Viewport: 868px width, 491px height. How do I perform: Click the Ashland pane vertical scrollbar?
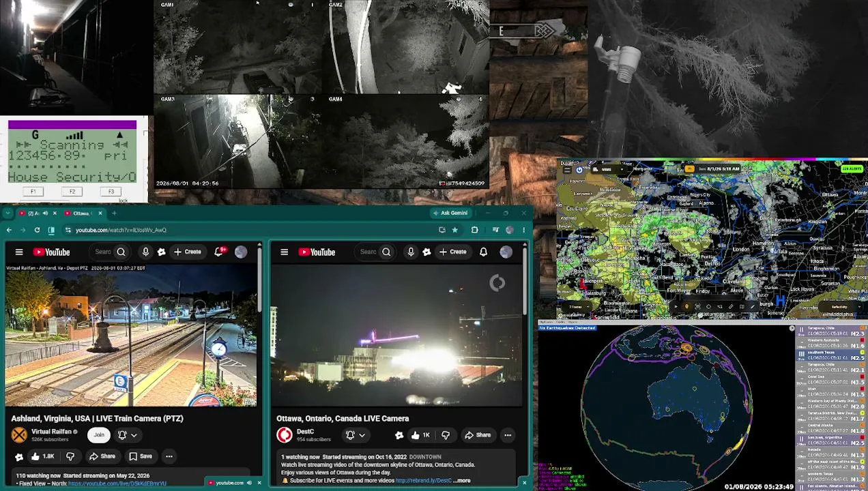pos(260,280)
